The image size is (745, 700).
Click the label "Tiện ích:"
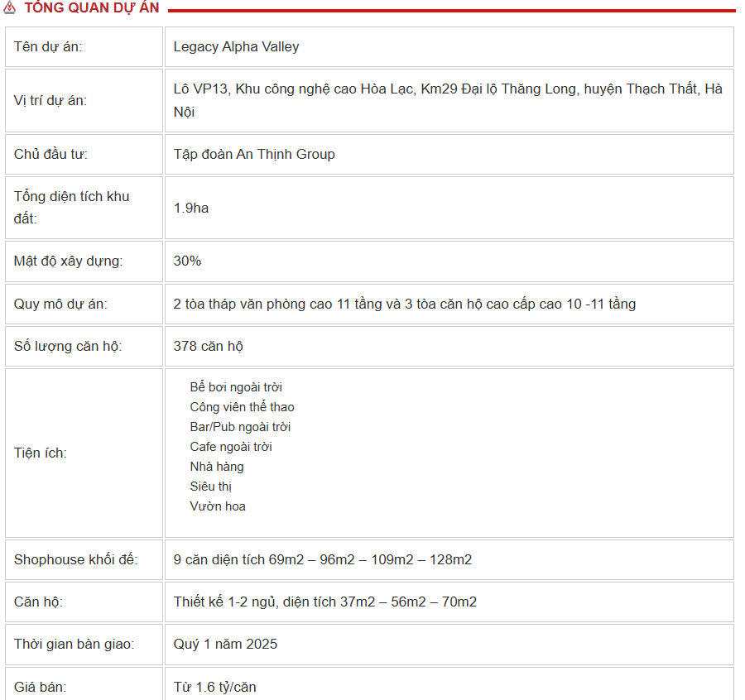pos(41,453)
